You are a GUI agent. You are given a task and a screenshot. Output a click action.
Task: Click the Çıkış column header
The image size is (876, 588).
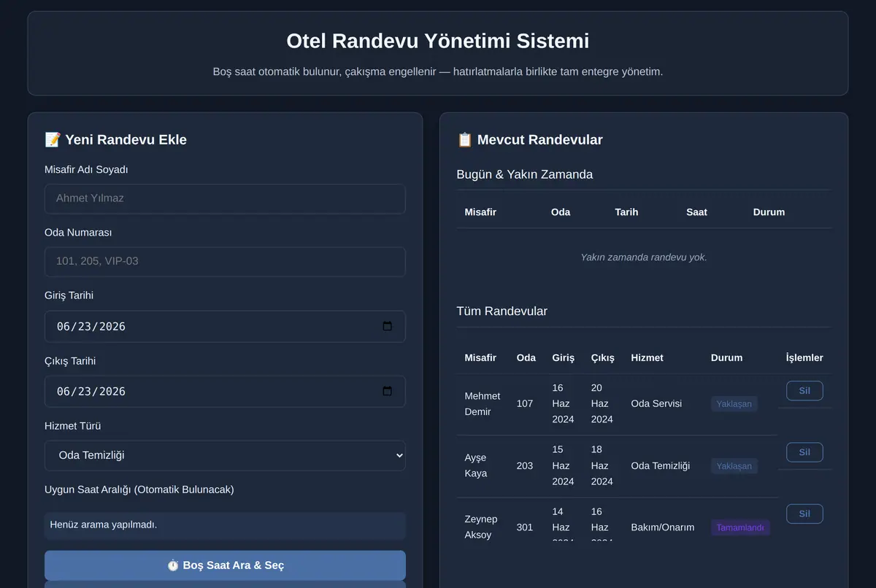pos(603,357)
